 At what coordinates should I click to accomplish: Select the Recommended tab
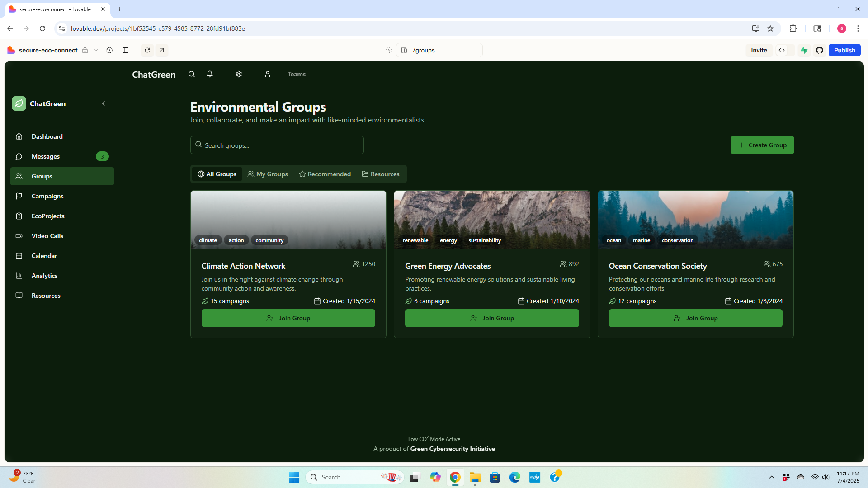pyautogui.click(x=325, y=174)
